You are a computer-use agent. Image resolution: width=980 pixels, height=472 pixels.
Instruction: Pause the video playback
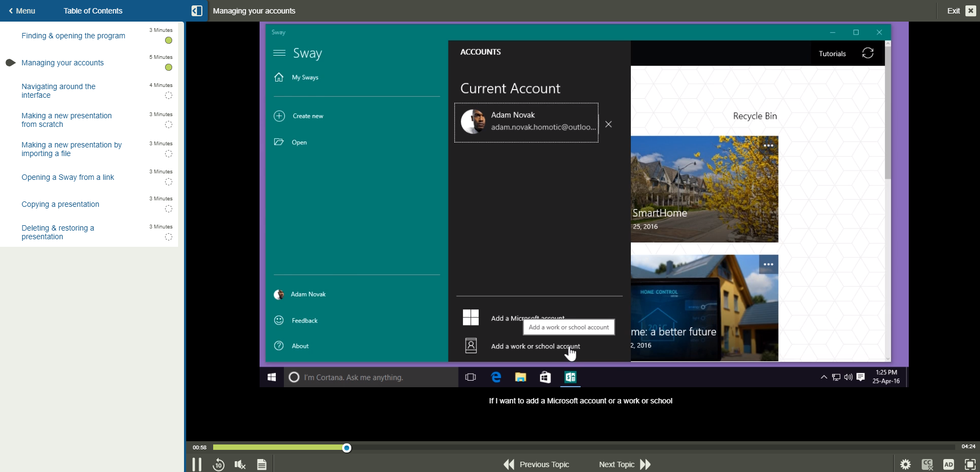tap(197, 464)
